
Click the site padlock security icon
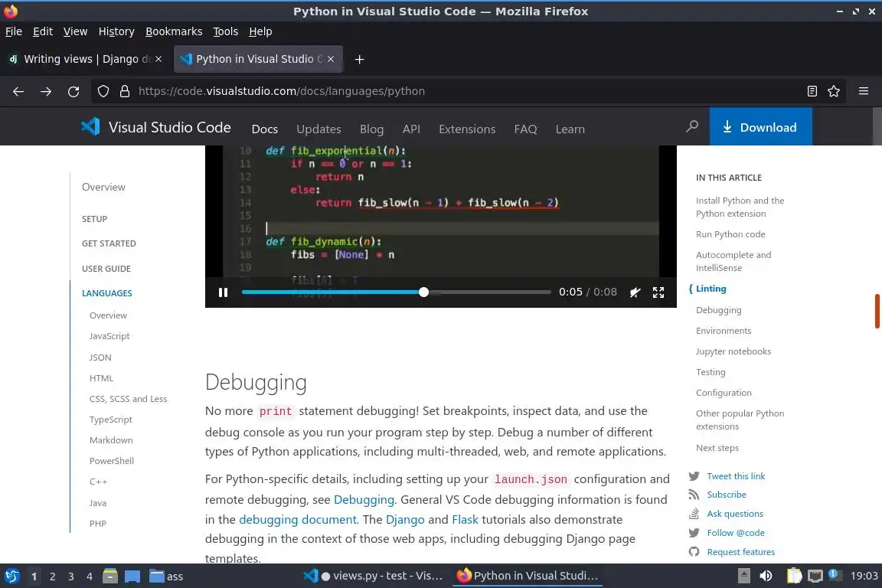[x=125, y=91]
